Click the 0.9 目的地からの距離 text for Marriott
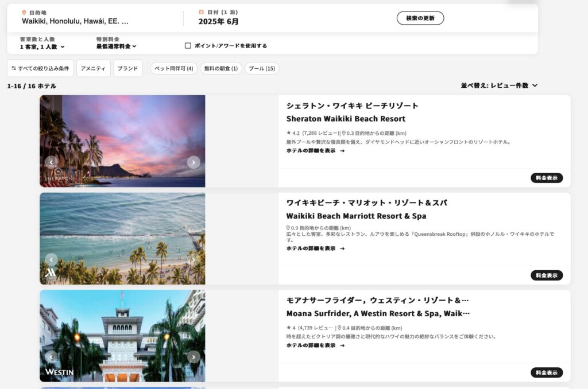588x389 pixels. coord(318,228)
